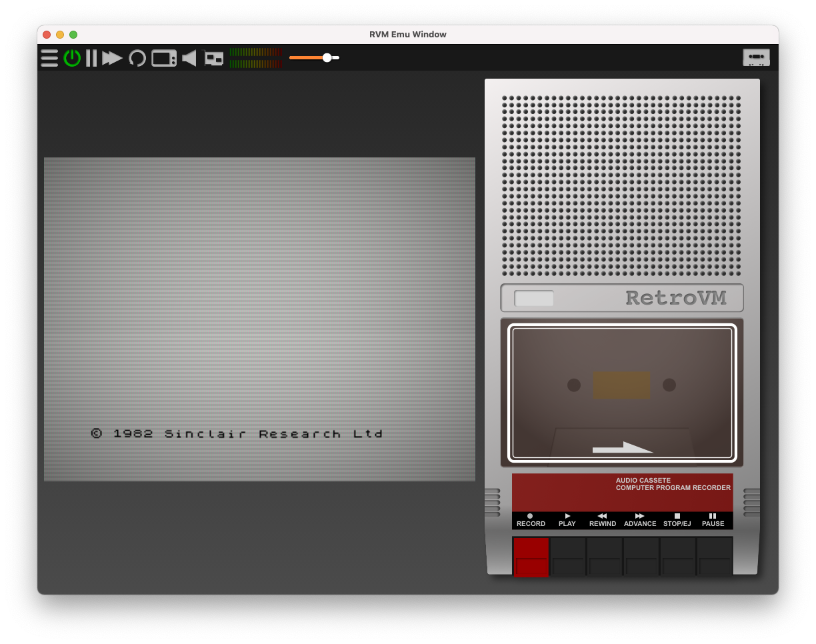The width and height of the screenshot is (816, 644).
Task: Click the 'AUDIO CASSETE' label text
Action: coord(643,480)
